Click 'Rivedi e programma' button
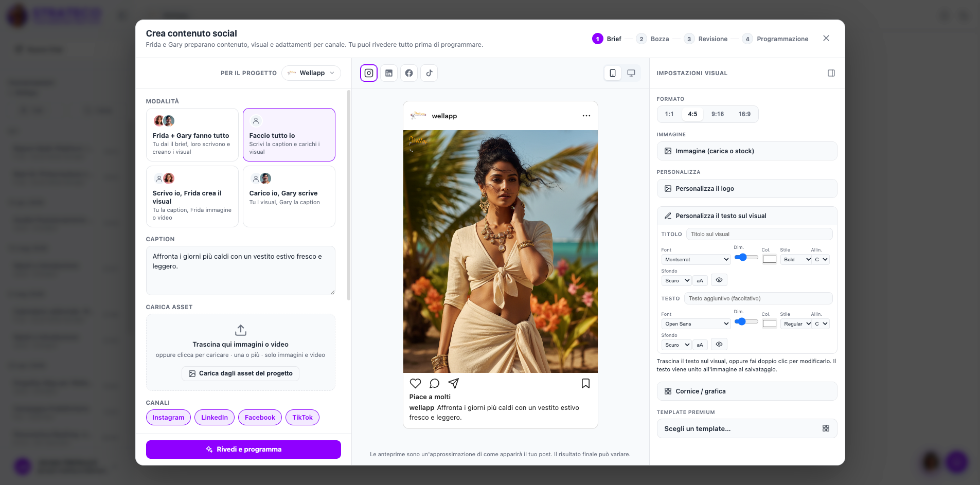This screenshot has width=980, height=485. tap(243, 450)
